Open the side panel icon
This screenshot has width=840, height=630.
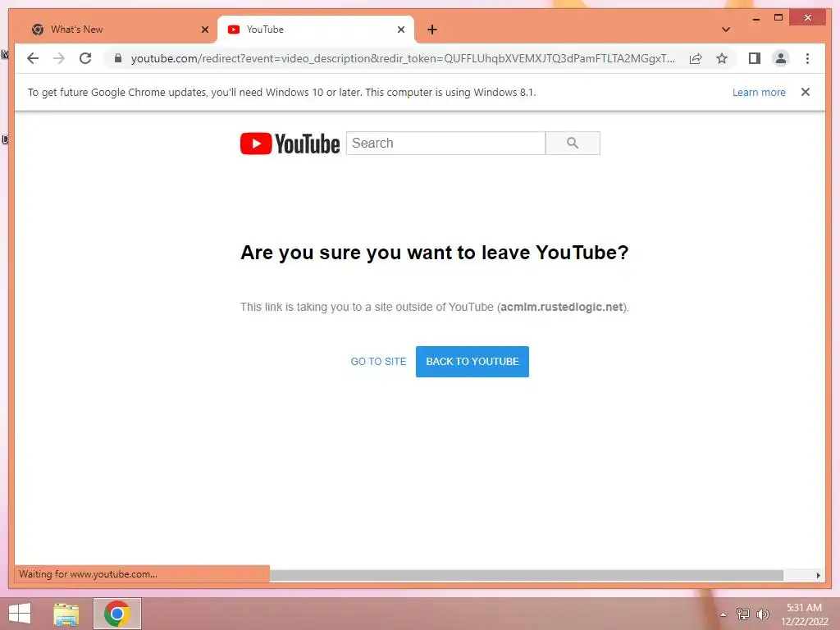[x=755, y=58]
